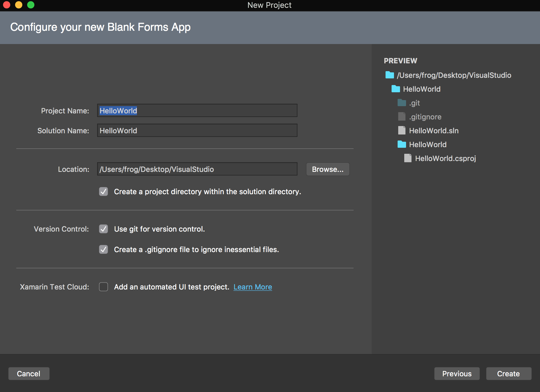Click the .gitignore file icon in the preview
Viewport: 540px width, 392px height.
point(401,117)
